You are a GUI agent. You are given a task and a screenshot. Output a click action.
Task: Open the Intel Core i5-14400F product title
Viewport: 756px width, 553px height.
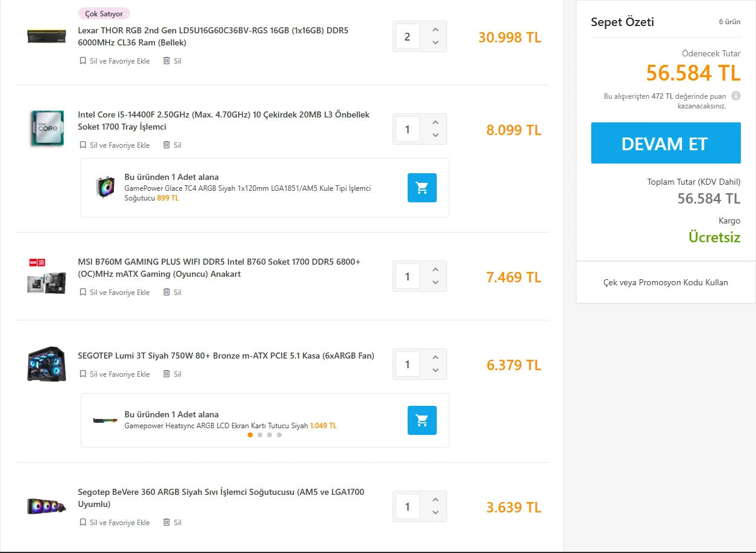click(224, 121)
